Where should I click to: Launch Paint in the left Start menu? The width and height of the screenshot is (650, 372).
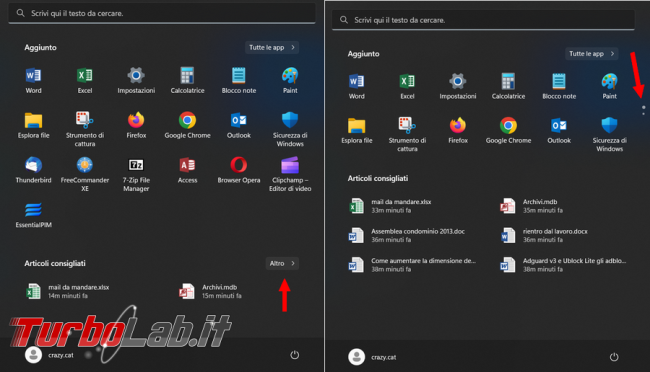[x=290, y=80]
